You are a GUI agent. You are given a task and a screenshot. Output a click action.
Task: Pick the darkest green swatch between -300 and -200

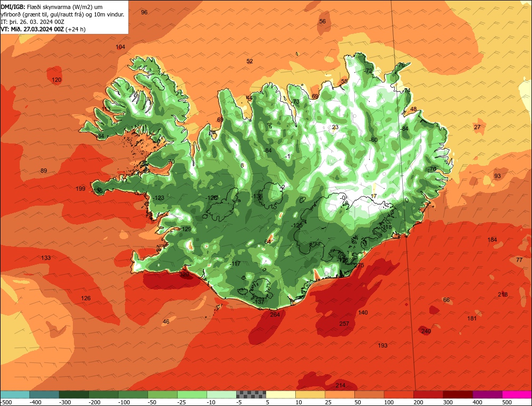pyautogui.click(x=73, y=394)
